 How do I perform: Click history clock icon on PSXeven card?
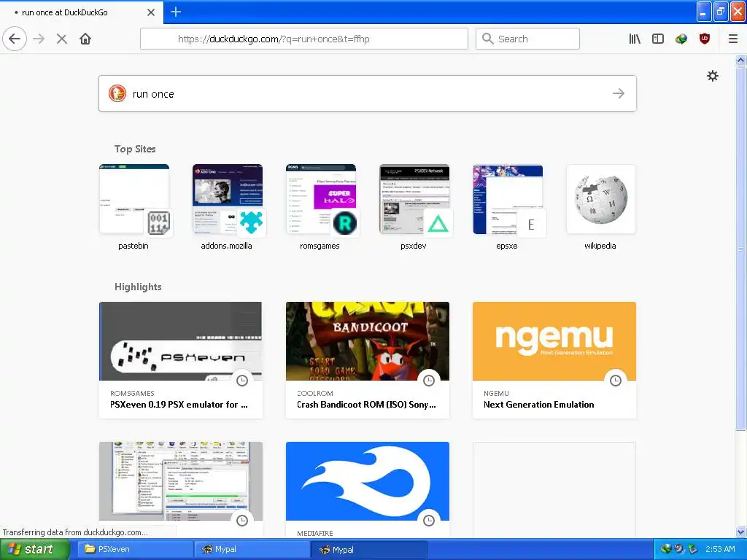(242, 381)
